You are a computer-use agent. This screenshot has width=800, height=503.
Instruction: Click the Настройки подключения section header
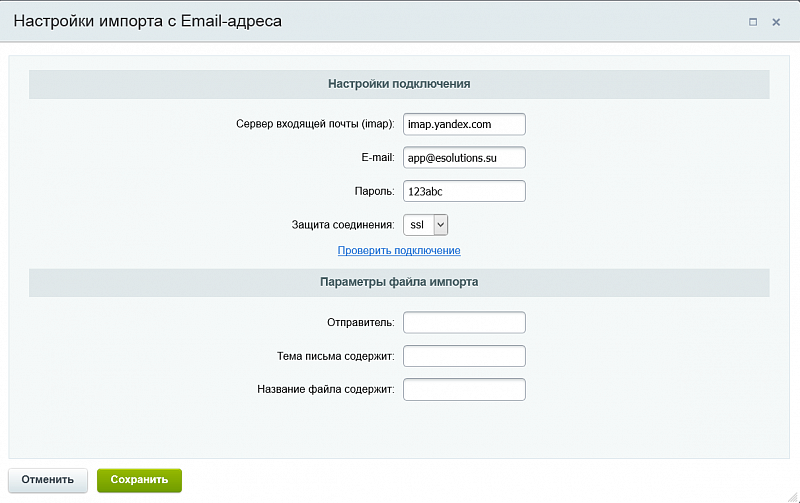[399, 84]
